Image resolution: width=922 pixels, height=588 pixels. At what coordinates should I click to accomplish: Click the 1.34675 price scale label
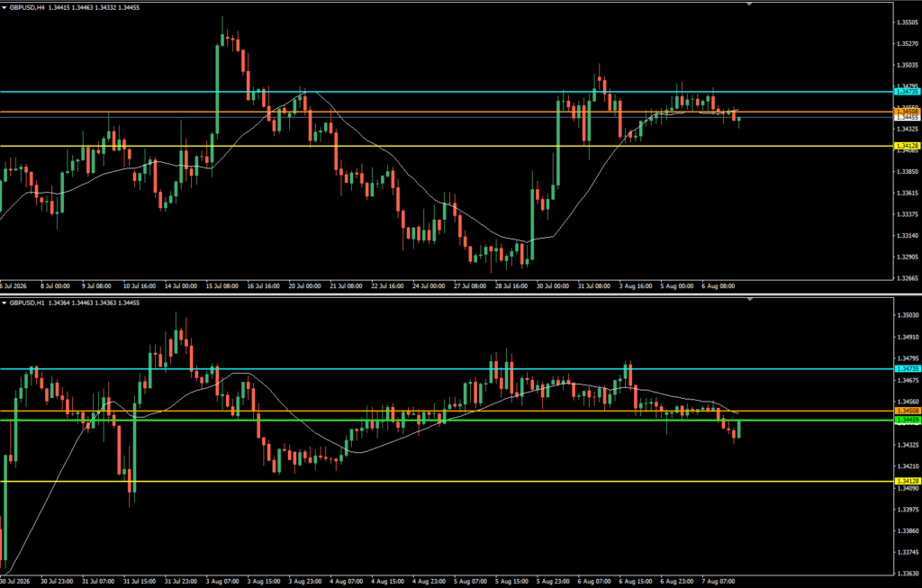908,380
